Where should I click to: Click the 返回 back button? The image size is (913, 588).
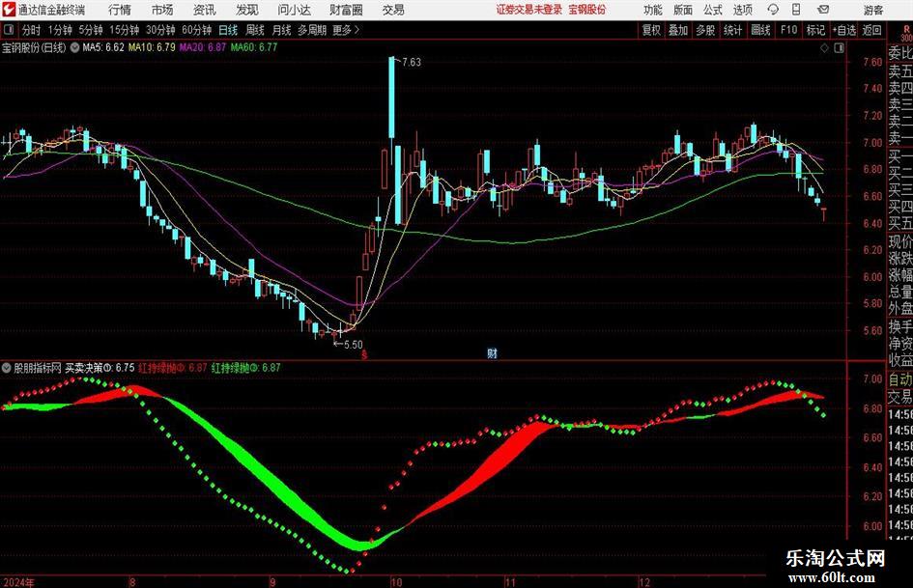point(871,30)
